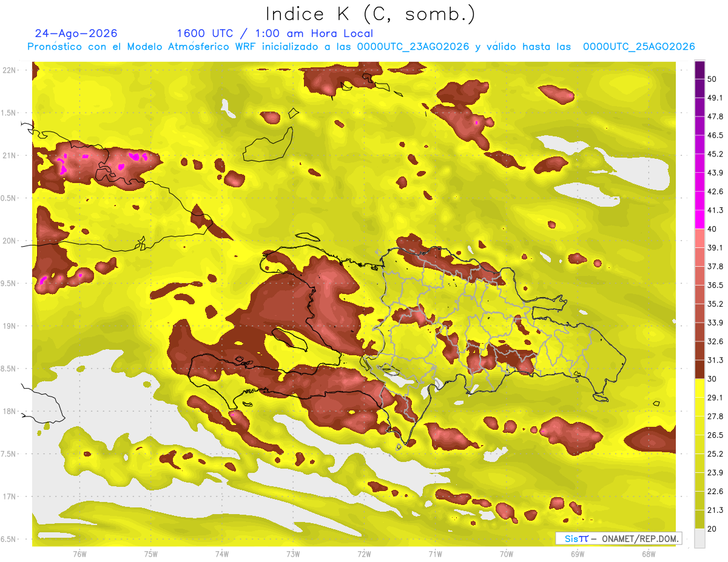Click the longitude label "68W"
Viewport: 728px width, 562px height.
pyautogui.click(x=648, y=554)
